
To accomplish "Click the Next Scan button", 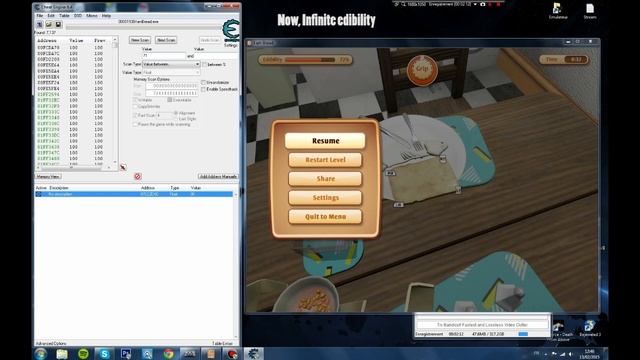I will pos(166,40).
